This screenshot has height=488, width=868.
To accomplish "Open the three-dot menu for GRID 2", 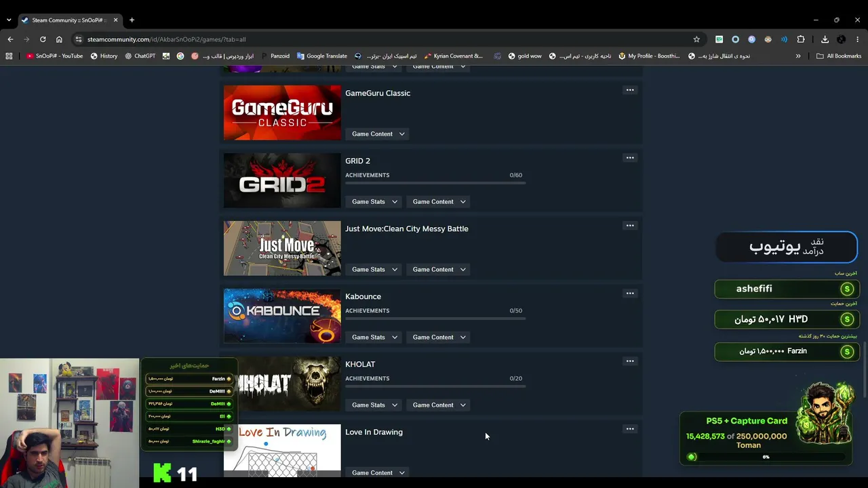I will tap(630, 158).
